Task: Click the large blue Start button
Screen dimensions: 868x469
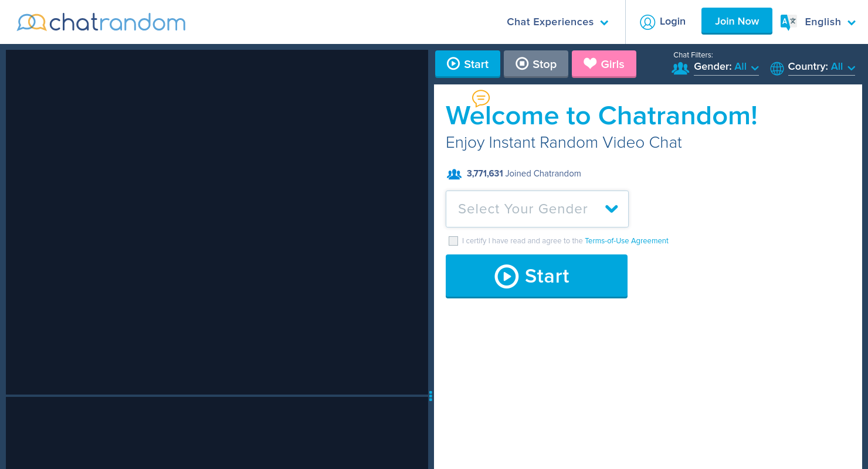Action: click(537, 276)
